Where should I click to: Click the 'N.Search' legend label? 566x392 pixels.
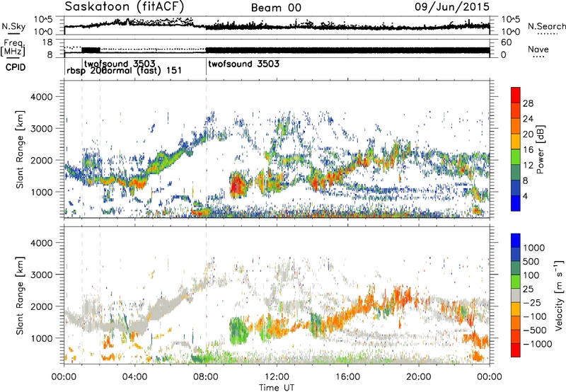546,26
